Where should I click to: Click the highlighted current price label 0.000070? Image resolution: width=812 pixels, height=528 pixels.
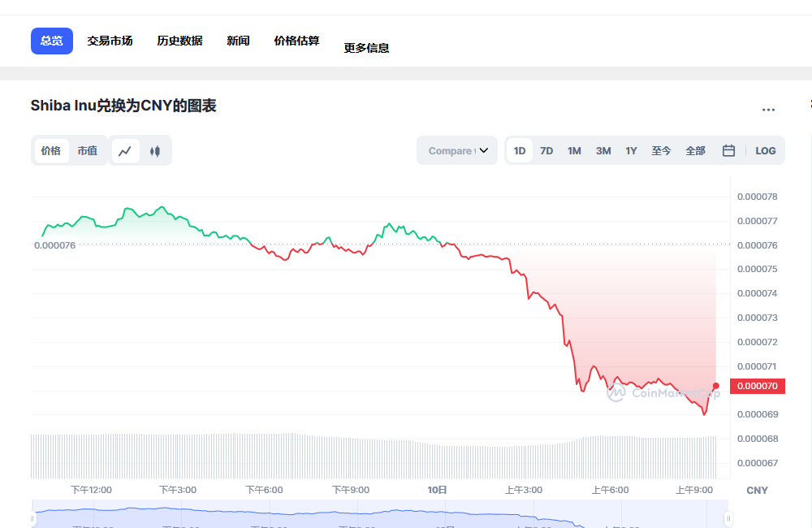coord(756,386)
